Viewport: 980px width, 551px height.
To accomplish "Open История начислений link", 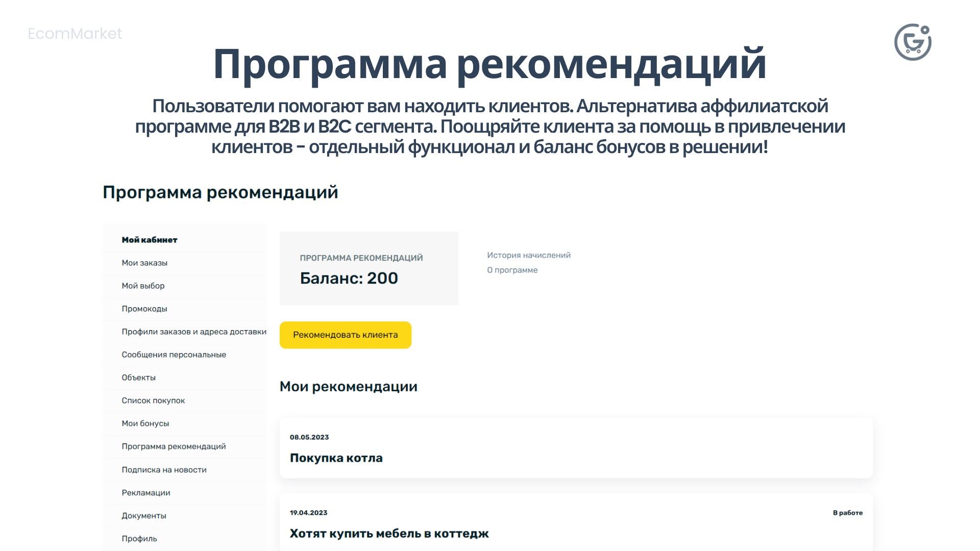I will tap(528, 255).
